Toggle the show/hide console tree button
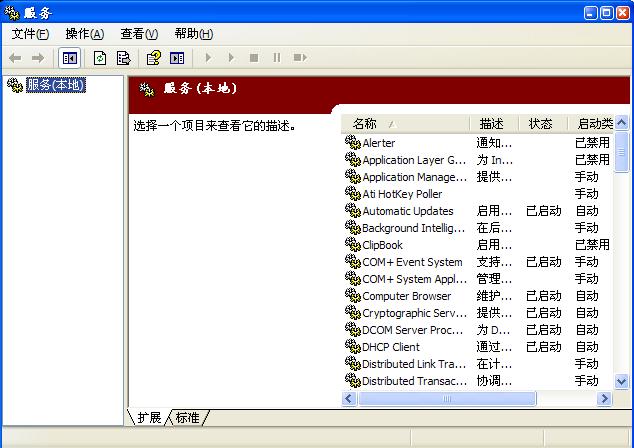 pos(70,58)
